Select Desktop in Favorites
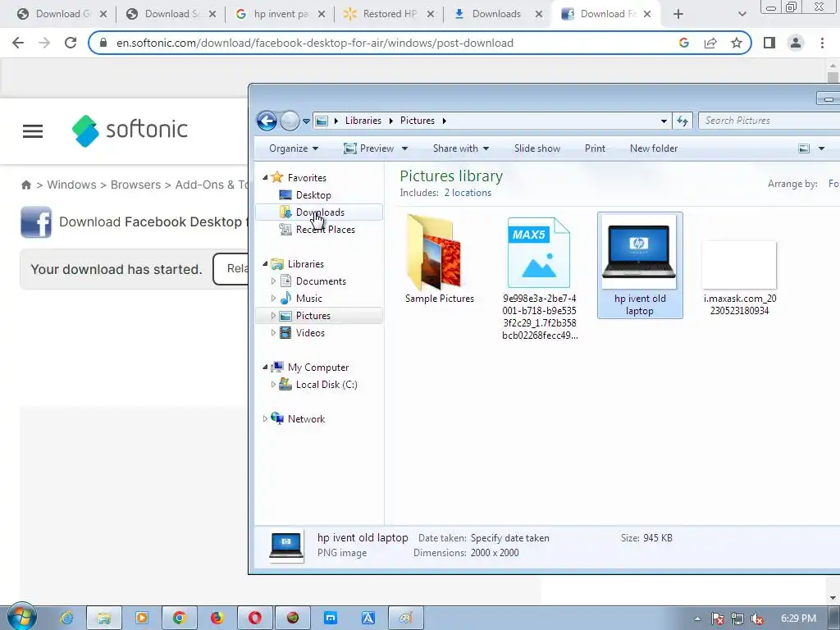The width and height of the screenshot is (840, 630). click(313, 195)
